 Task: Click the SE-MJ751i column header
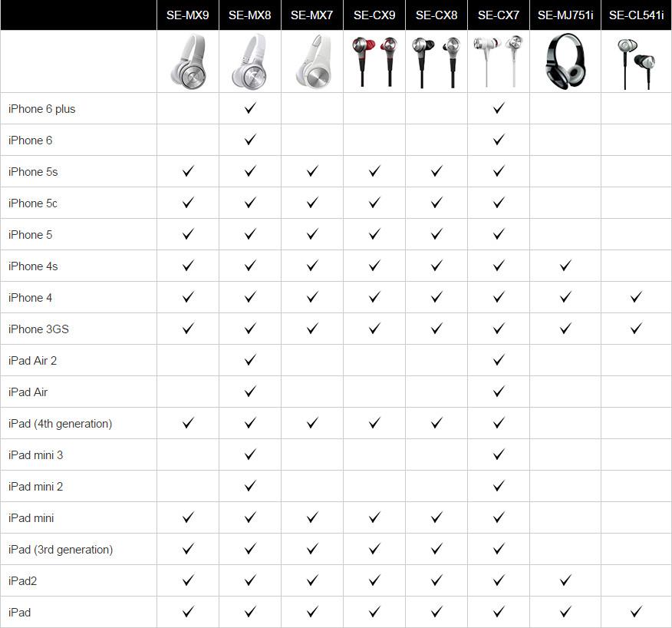pyautogui.click(x=565, y=15)
